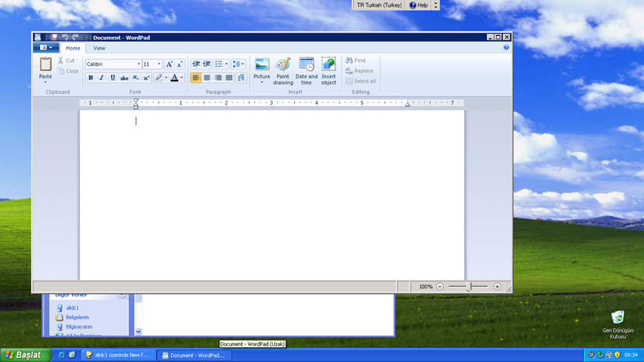The width and height of the screenshot is (644, 362).
Task: Start a bulleted list
Action: [x=219, y=64]
